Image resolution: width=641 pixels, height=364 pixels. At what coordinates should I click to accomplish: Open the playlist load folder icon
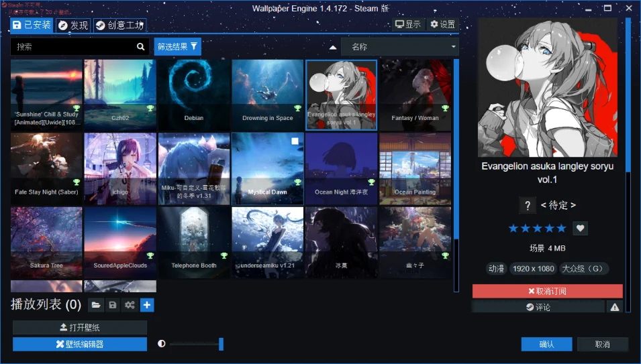(96, 305)
